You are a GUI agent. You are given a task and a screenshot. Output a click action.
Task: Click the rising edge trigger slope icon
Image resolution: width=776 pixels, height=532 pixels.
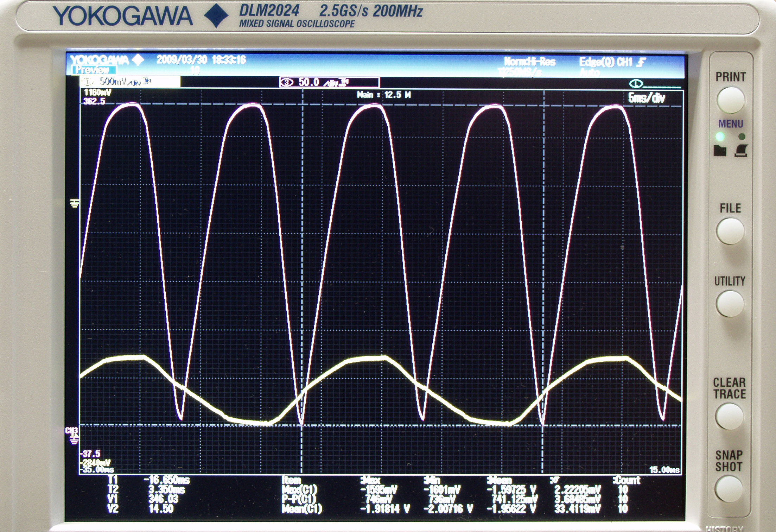(642, 63)
